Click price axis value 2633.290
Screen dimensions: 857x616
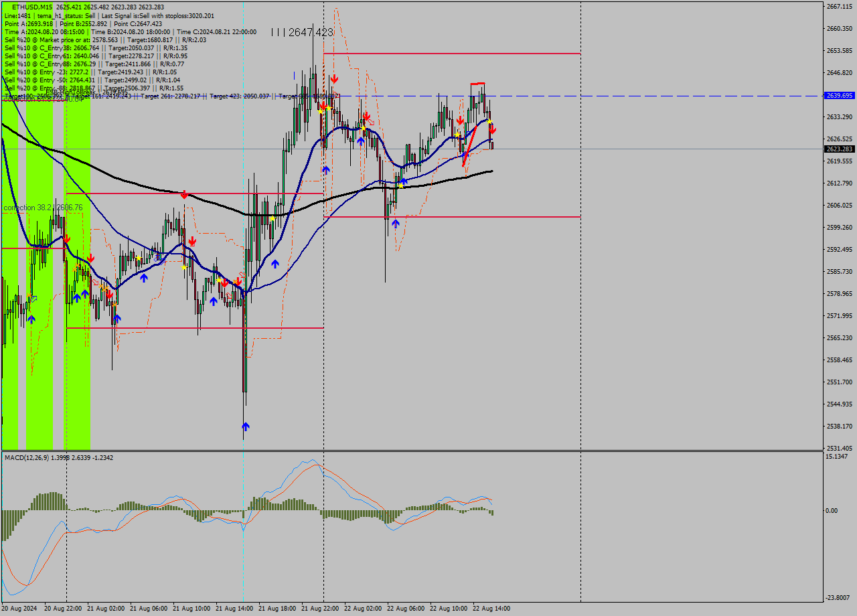click(x=839, y=117)
